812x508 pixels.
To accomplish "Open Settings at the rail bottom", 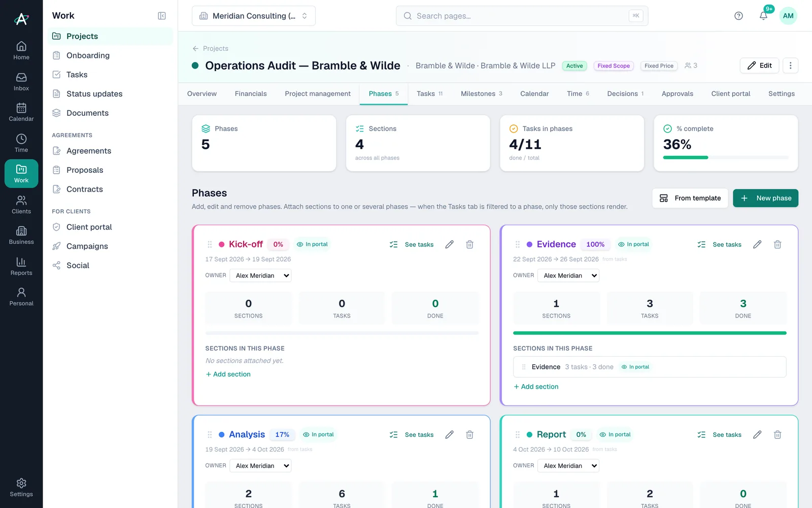I will tap(21, 488).
